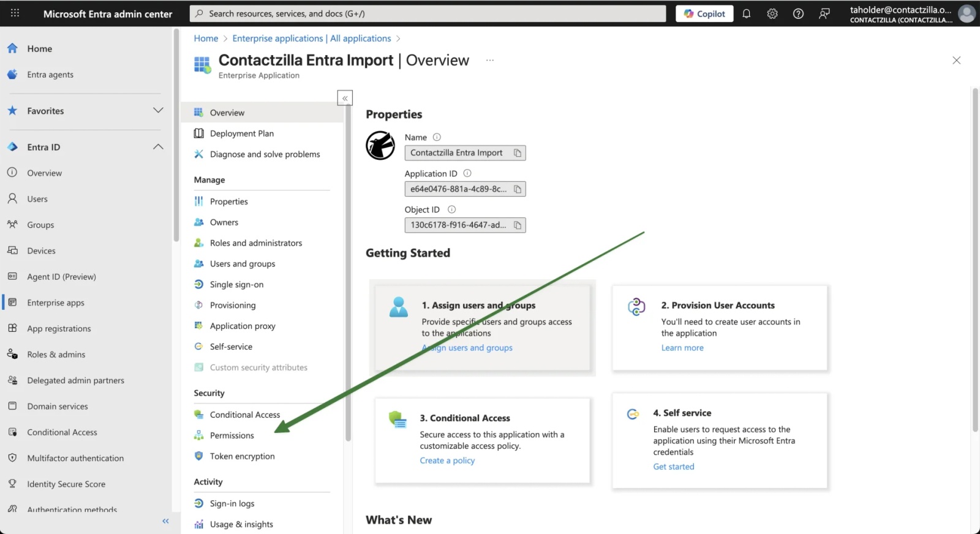Click the Contactzilla application logo
This screenshot has width=980, height=534.
click(x=380, y=146)
